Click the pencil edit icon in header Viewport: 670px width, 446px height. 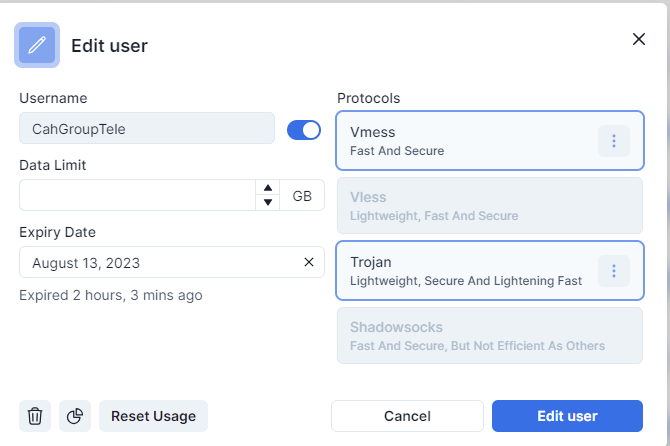[37, 45]
